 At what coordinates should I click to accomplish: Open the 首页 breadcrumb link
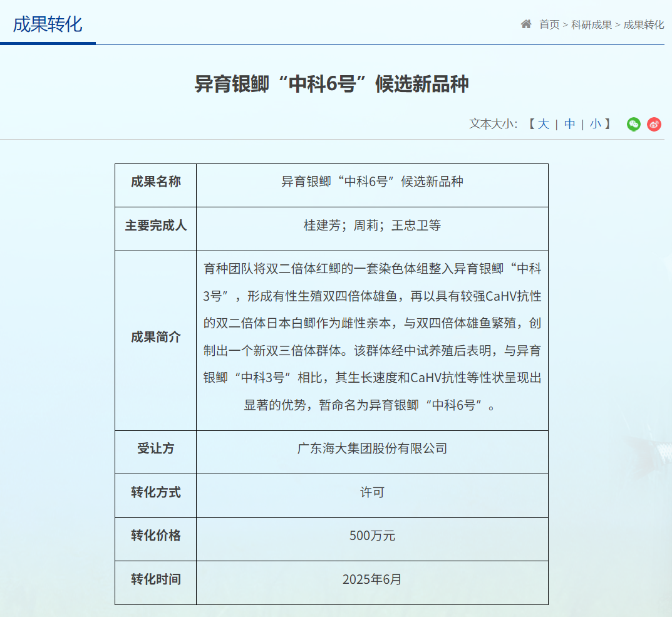[x=549, y=25]
